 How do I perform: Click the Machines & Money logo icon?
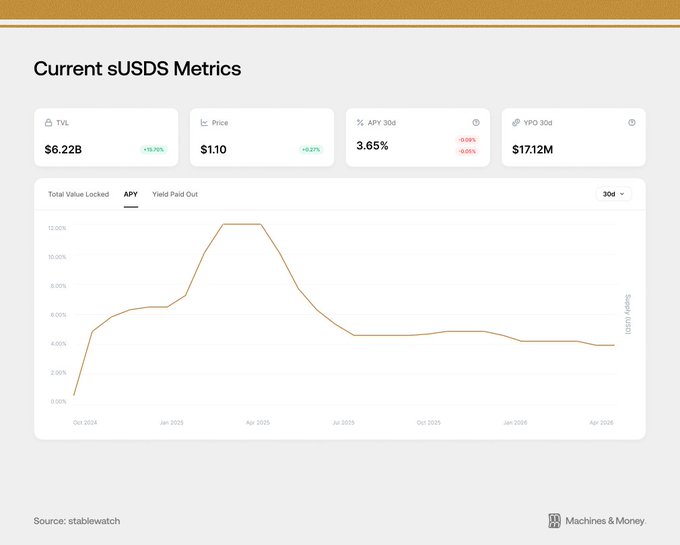pyautogui.click(x=554, y=521)
